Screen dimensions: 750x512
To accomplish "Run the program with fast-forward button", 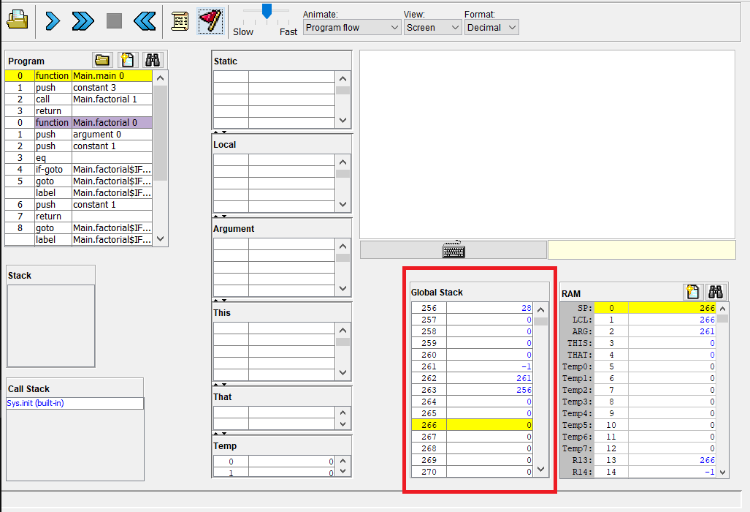I will 83,20.
